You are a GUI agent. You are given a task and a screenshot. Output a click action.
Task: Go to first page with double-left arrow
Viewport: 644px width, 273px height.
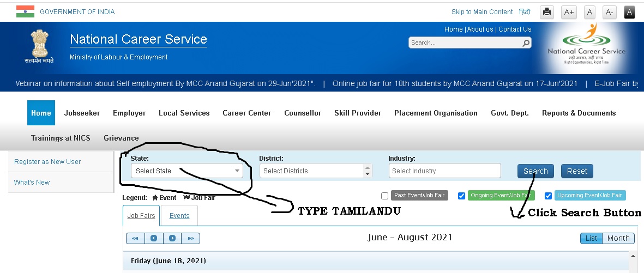point(135,238)
